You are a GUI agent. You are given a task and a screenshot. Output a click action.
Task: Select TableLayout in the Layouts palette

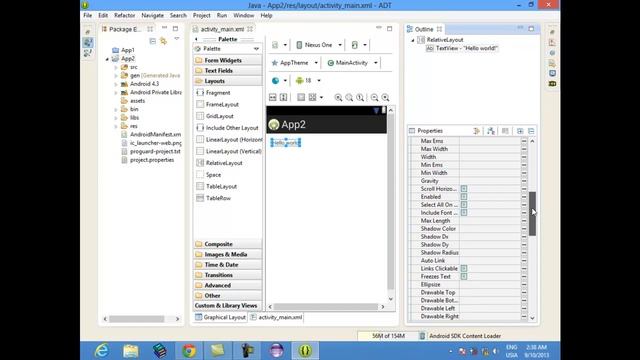(221, 187)
